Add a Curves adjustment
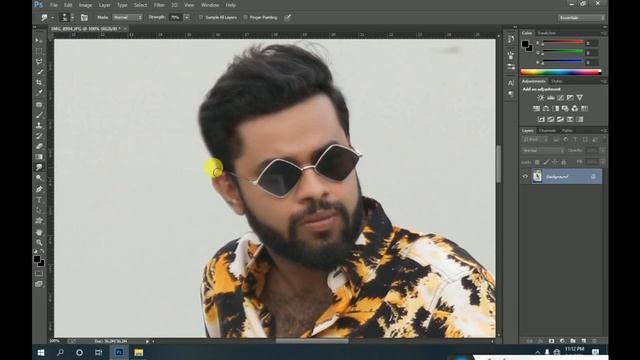The image size is (640, 360). 560,98
